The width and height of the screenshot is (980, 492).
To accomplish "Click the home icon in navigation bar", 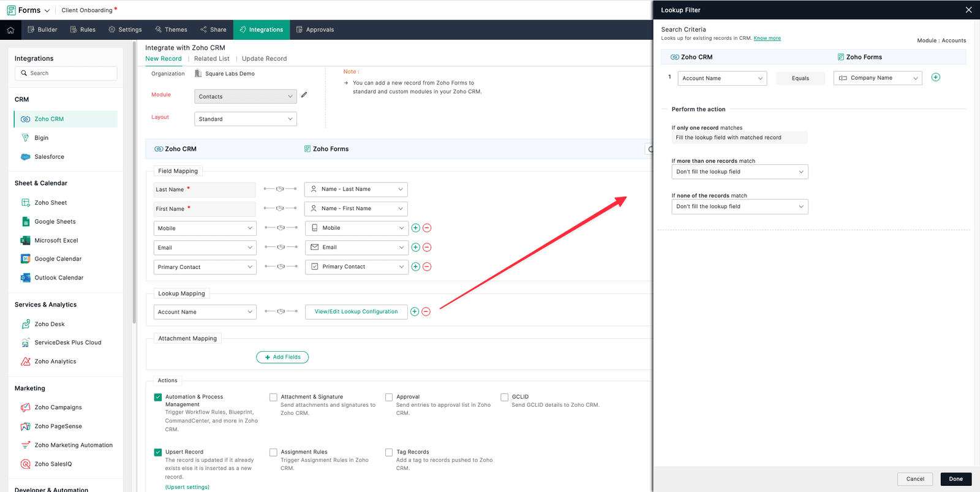I will click(x=10, y=29).
